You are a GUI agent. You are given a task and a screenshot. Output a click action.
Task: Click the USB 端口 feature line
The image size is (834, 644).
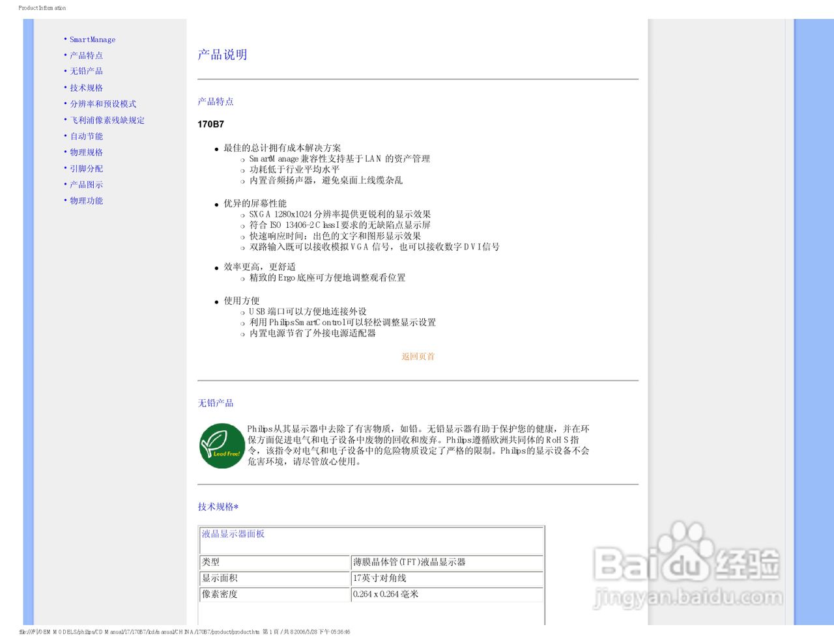308,312
